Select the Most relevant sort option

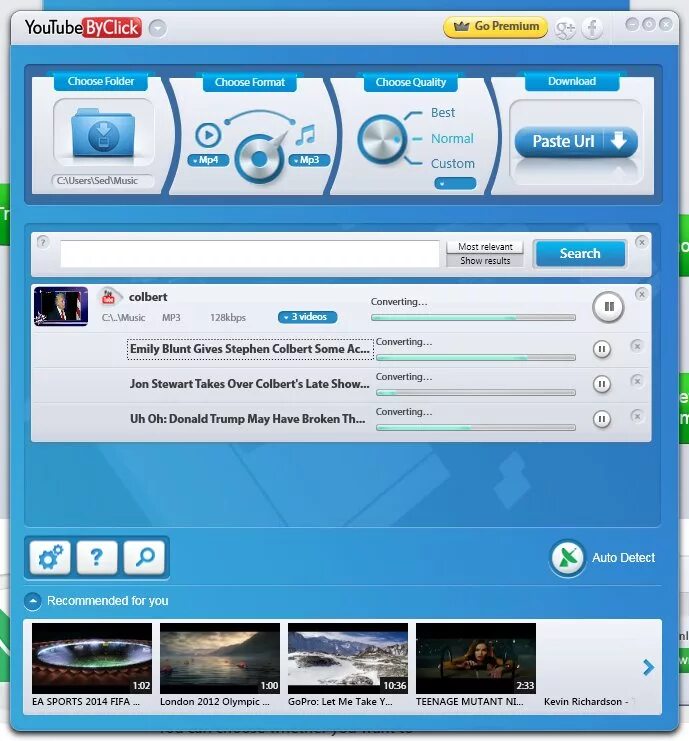point(485,247)
